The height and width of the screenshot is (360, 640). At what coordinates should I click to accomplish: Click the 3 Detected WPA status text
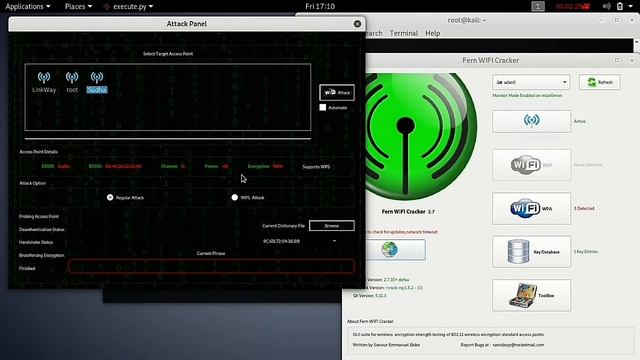[x=584, y=209]
